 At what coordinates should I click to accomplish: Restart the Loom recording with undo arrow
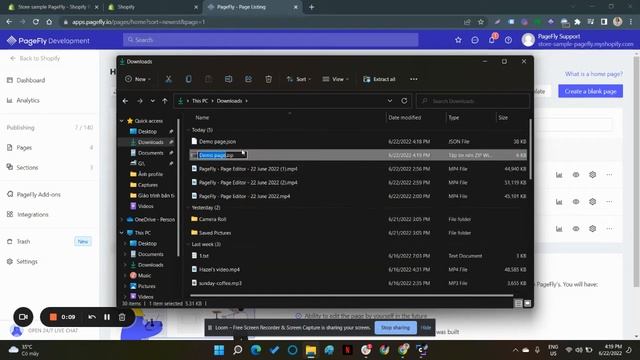point(92,317)
